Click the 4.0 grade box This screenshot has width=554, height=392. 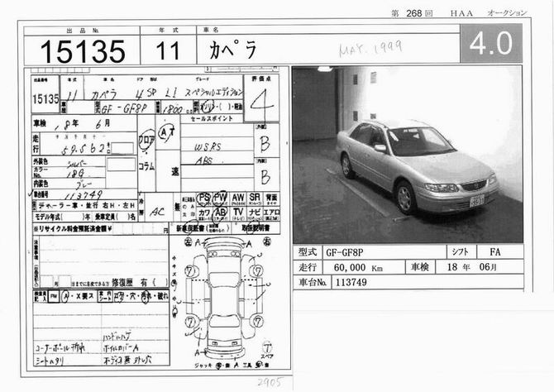click(x=495, y=44)
